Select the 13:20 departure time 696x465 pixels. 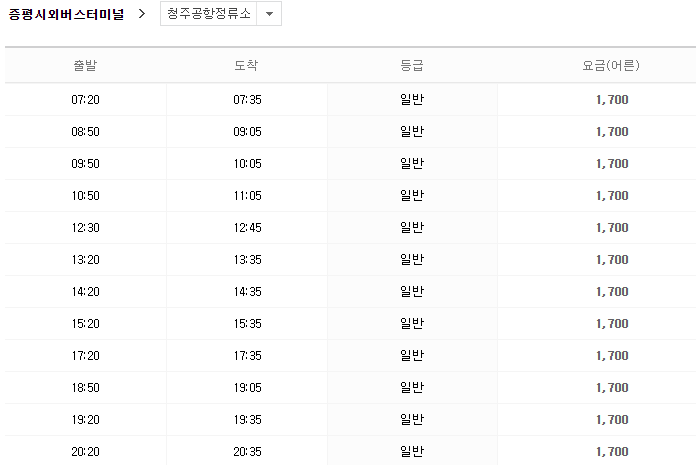pos(86,260)
